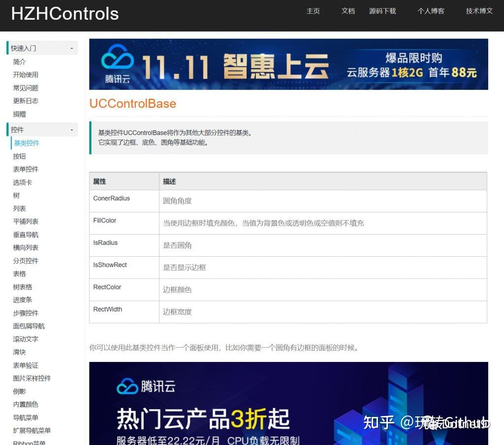The width and height of the screenshot is (504, 445).
Task: Open 技术博文 in top navigation
Action: pos(479,11)
